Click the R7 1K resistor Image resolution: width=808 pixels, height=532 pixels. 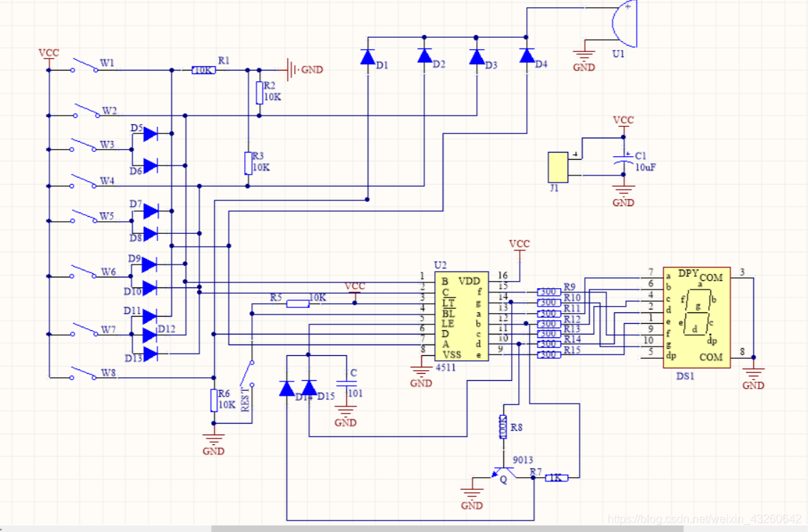pyautogui.click(x=557, y=478)
